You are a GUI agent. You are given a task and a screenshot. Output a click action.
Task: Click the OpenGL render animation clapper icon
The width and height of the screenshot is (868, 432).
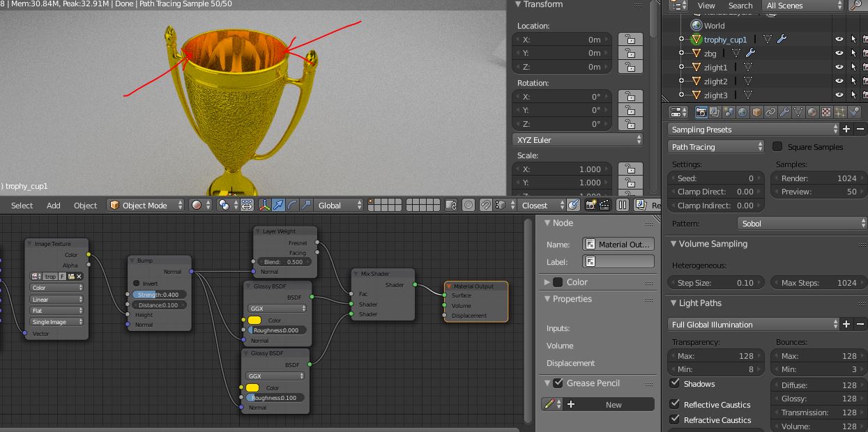point(604,205)
